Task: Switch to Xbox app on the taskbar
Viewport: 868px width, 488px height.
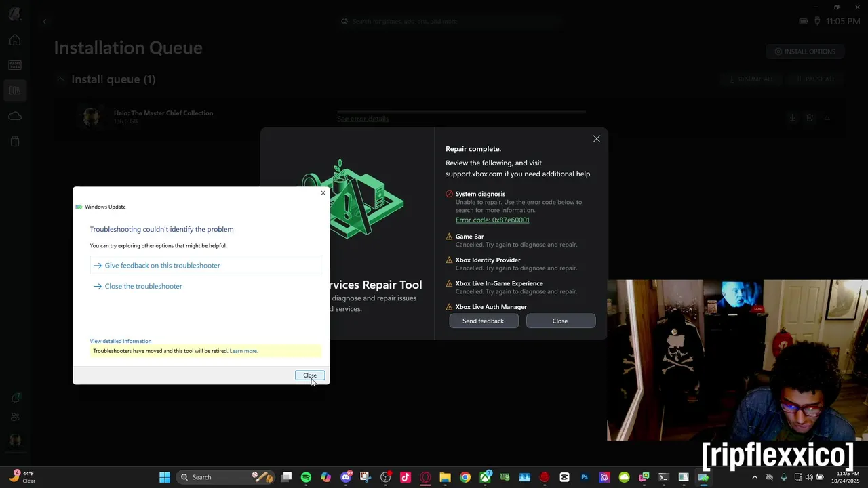Action: pos(486,477)
